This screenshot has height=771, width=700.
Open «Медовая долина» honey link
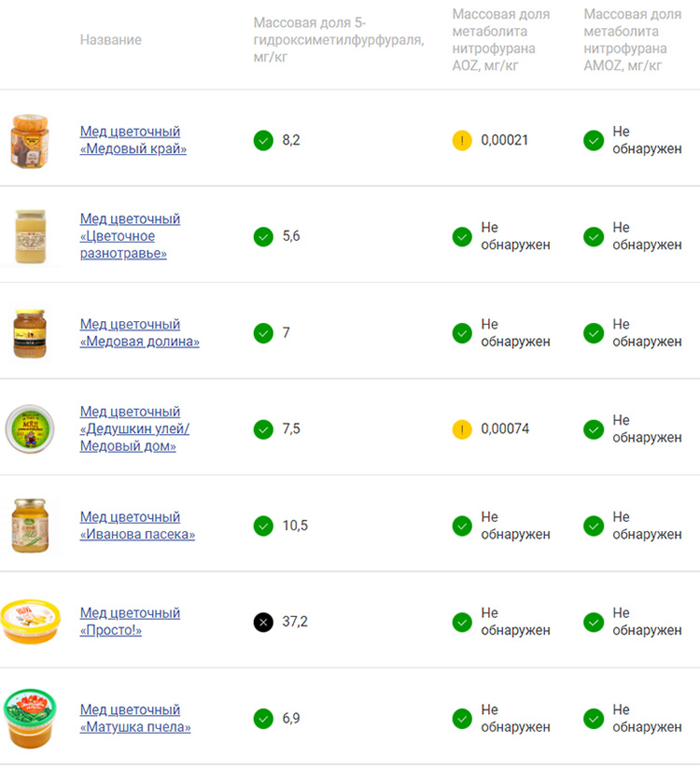click(x=140, y=333)
